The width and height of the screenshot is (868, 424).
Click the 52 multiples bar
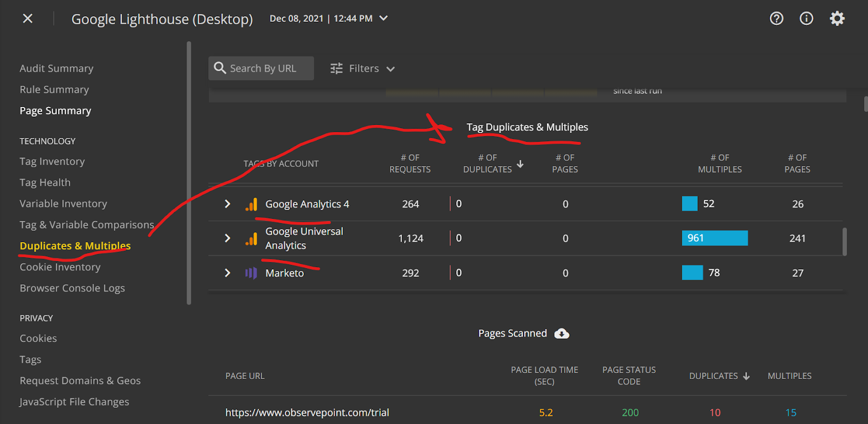click(690, 204)
